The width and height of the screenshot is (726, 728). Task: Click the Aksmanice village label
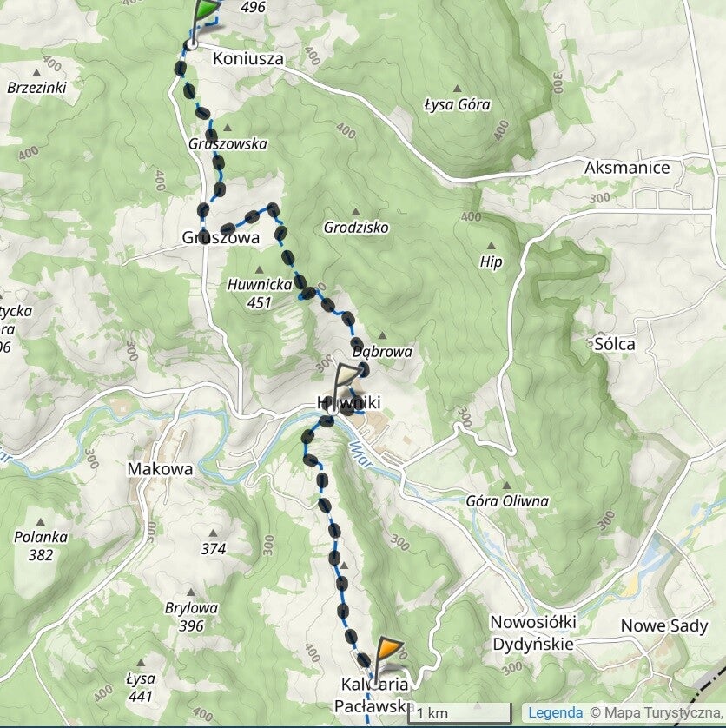[627, 168]
